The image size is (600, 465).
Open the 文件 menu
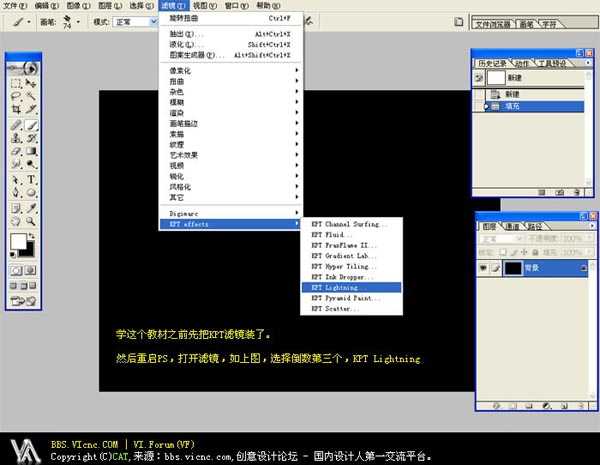(15, 5)
